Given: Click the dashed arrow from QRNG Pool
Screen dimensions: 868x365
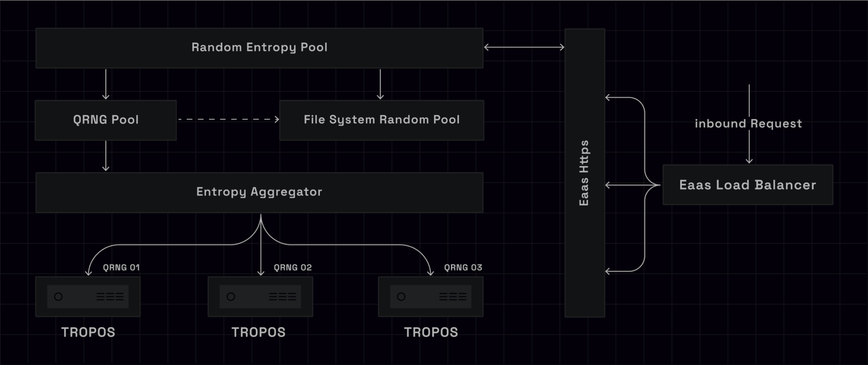Looking at the screenshot, I should coord(229,120).
